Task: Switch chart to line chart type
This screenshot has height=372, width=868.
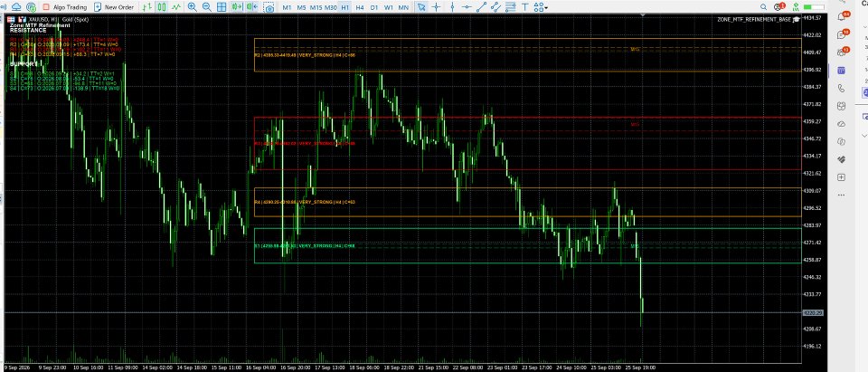Action: (176, 7)
